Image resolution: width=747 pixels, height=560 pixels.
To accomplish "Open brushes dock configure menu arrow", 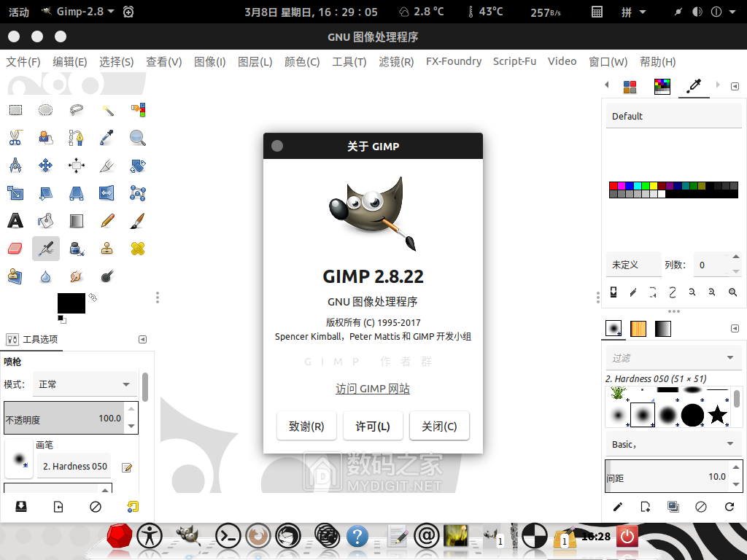I will pyautogui.click(x=735, y=329).
